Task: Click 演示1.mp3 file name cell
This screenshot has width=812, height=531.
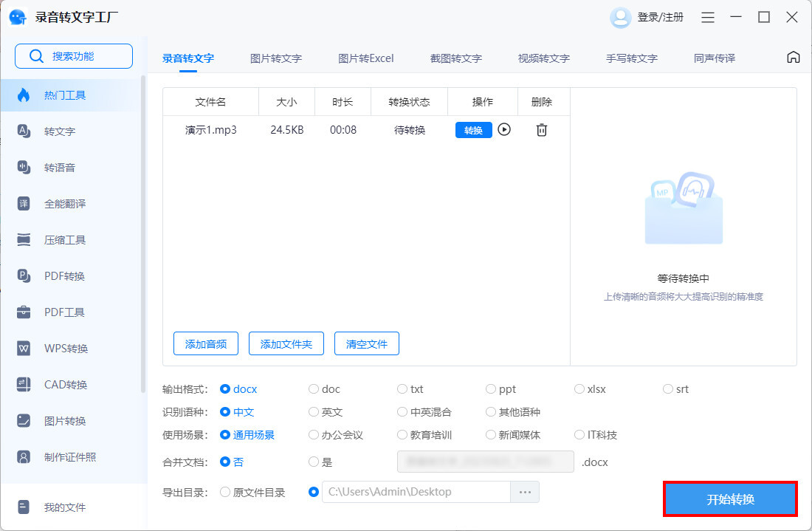Action: [x=211, y=129]
